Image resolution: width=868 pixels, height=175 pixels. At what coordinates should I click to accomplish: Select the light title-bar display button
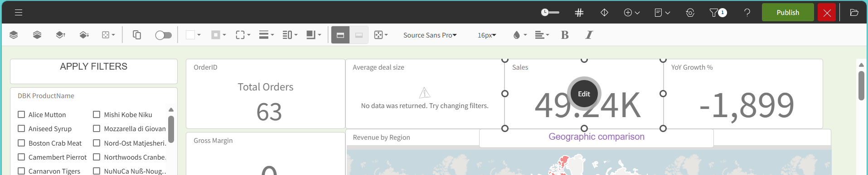pos(359,35)
